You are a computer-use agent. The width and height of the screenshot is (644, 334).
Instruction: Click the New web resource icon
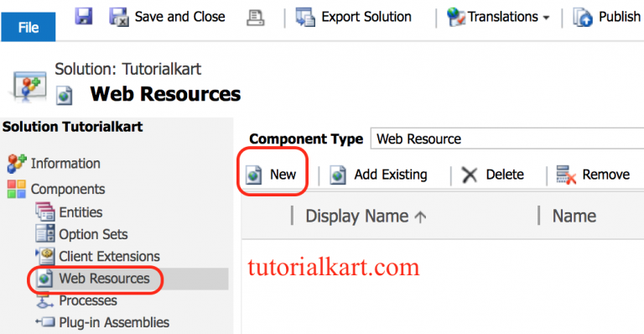(253, 175)
